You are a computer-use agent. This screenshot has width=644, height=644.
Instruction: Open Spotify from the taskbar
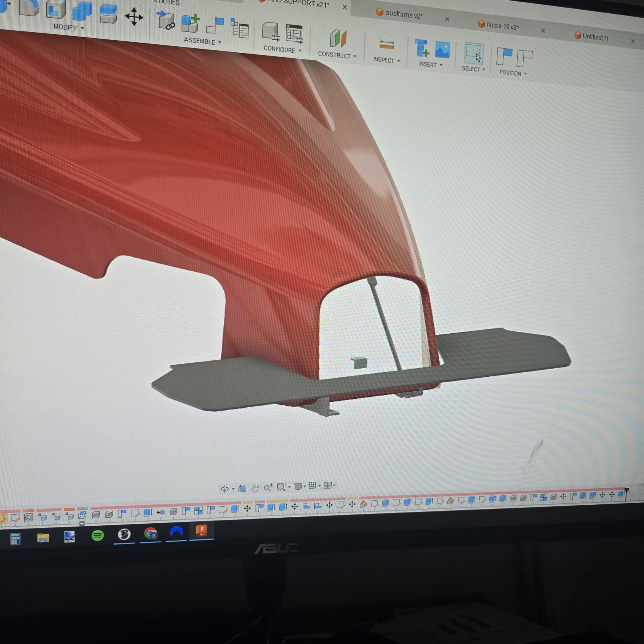(x=97, y=535)
